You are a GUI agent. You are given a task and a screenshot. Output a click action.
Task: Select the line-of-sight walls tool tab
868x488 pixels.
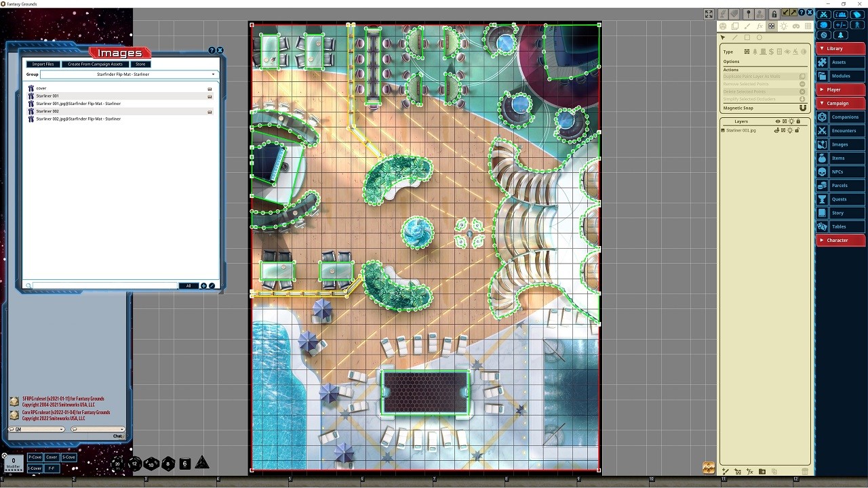pos(772,26)
